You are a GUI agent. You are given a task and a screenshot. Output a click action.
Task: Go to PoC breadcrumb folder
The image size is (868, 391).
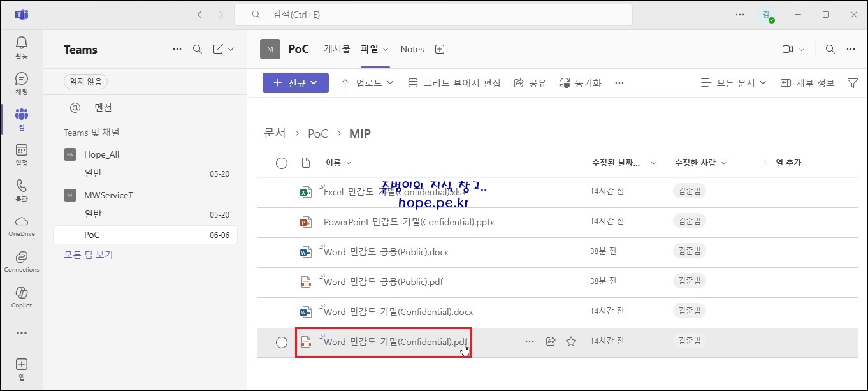click(x=318, y=133)
